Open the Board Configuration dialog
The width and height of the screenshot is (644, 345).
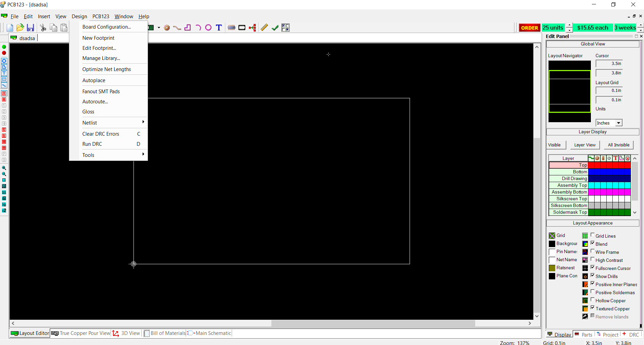(x=106, y=27)
